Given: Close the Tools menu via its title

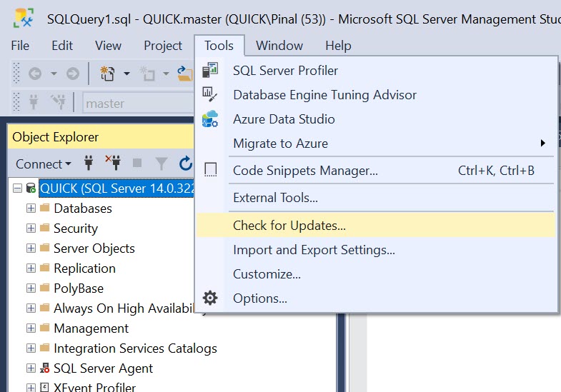Looking at the screenshot, I should (219, 46).
